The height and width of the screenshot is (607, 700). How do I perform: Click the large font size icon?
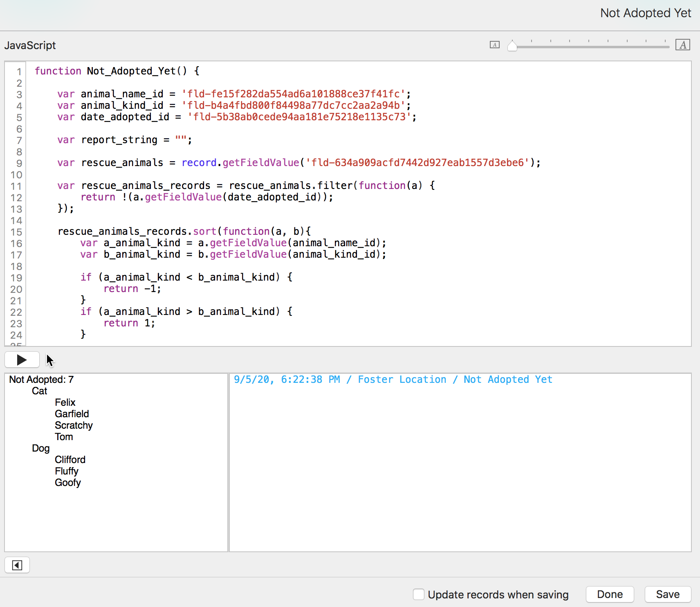683,45
